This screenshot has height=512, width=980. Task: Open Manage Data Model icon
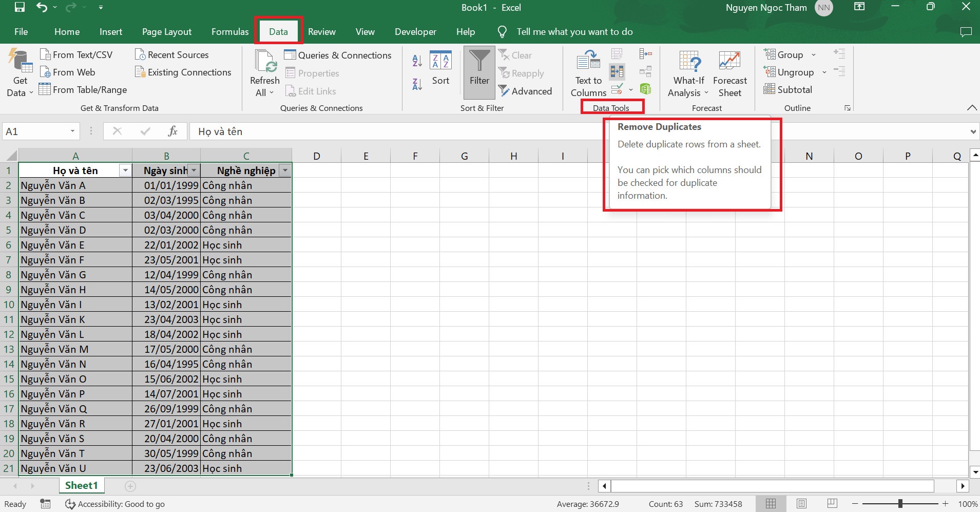pyautogui.click(x=645, y=89)
